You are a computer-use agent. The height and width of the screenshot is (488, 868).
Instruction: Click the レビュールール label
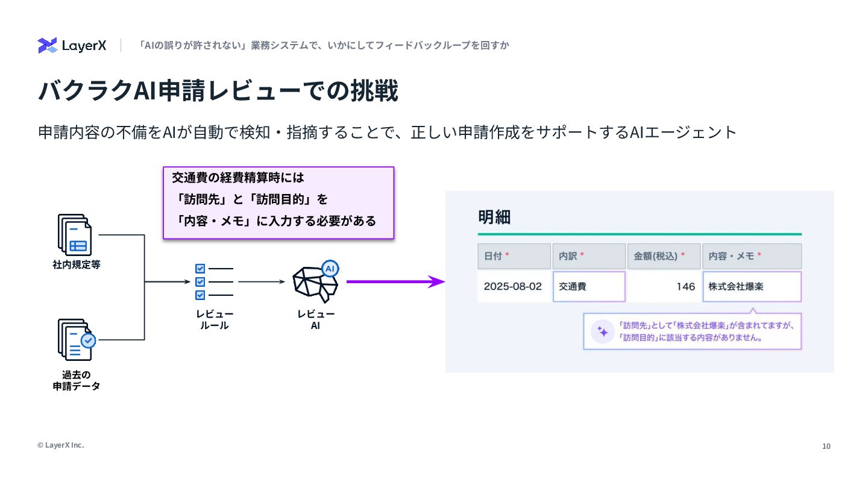pos(215,320)
